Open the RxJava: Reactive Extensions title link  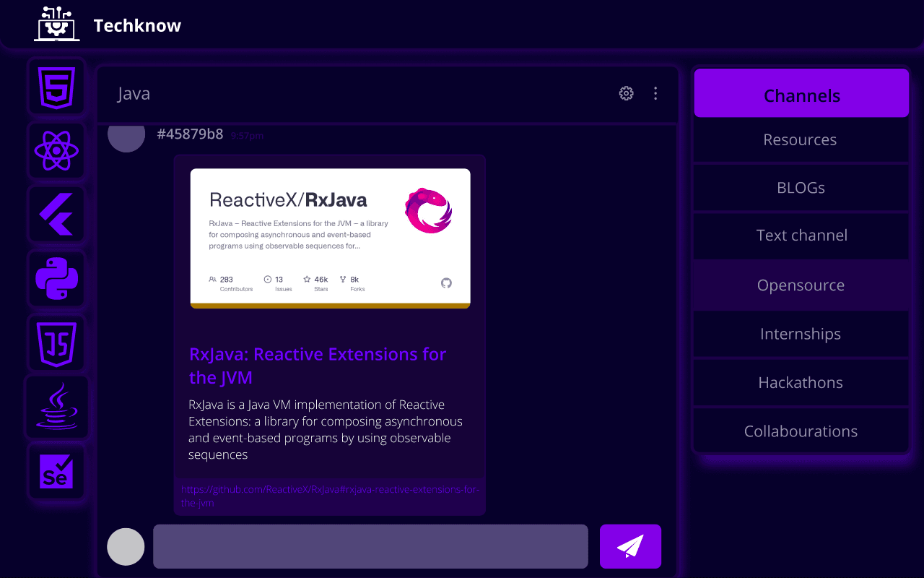click(318, 366)
